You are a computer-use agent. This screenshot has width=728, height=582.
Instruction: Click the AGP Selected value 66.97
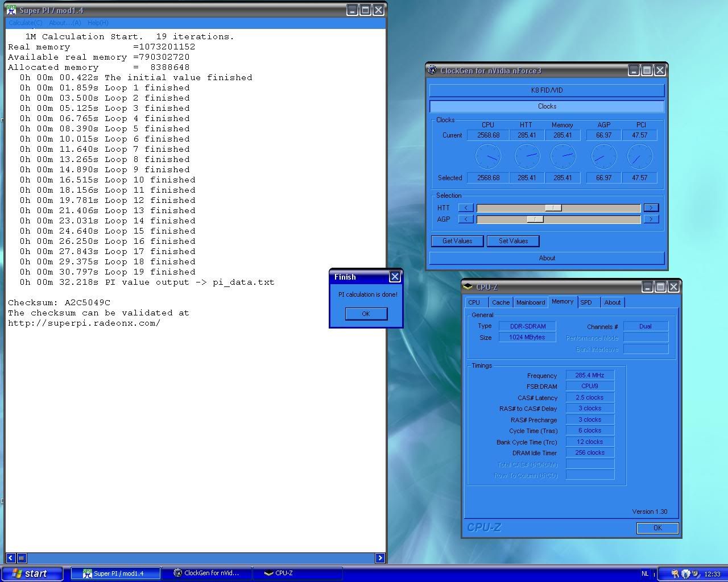coord(603,178)
